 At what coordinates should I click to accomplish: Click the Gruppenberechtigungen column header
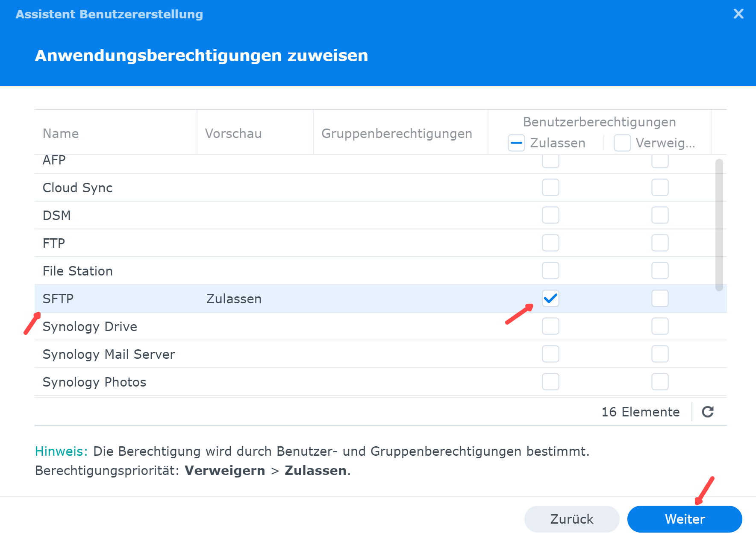pos(397,134)
